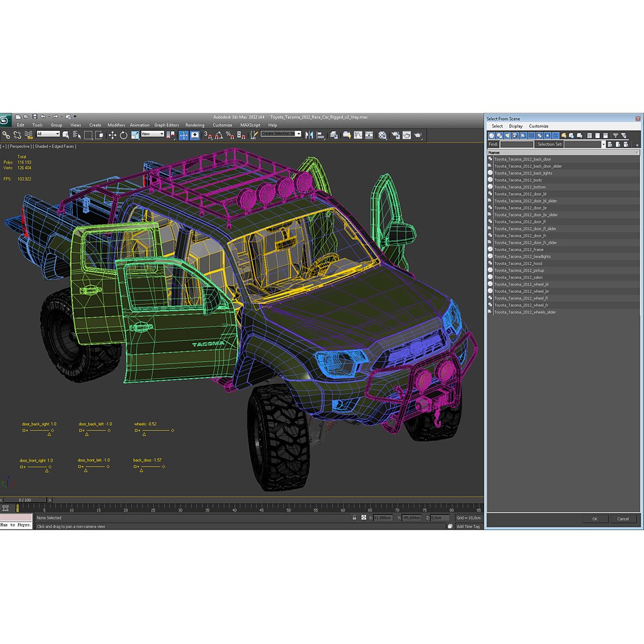Click the Render Production teapot icon

click(x=418, y=135)
